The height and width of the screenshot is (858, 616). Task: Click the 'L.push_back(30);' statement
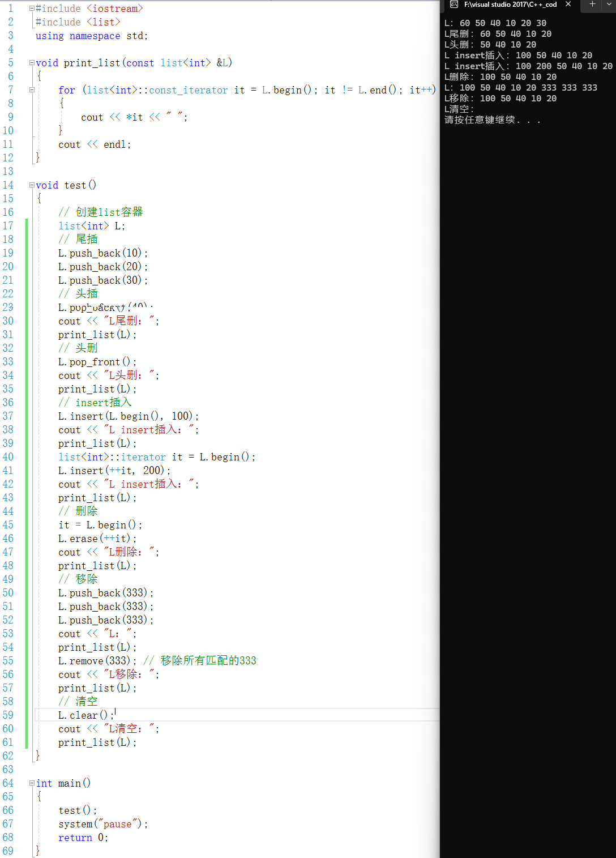point(103,280)
